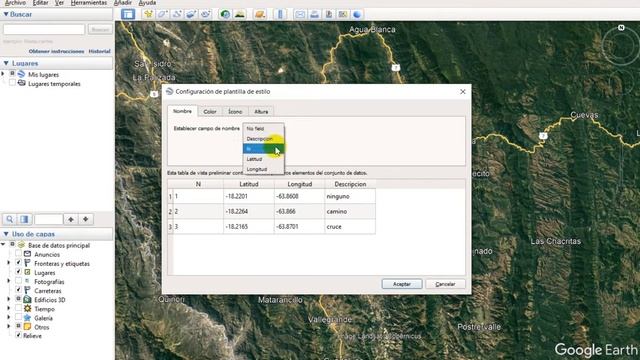Open the Ayuda menu
640x360 pixels.
tap(147, 3)
